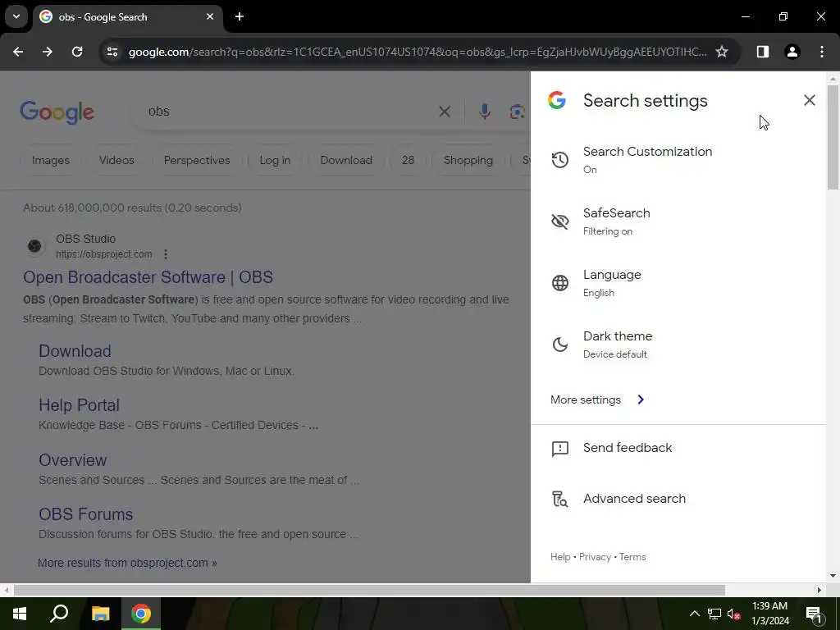
Task: Open the Help Portal sitelink
Action: click(79, 405)
